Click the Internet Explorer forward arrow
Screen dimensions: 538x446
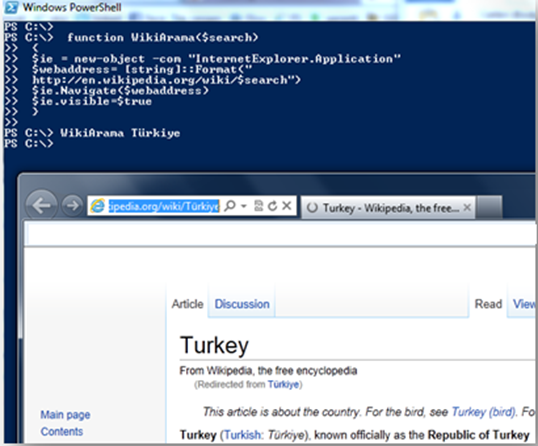72,206
